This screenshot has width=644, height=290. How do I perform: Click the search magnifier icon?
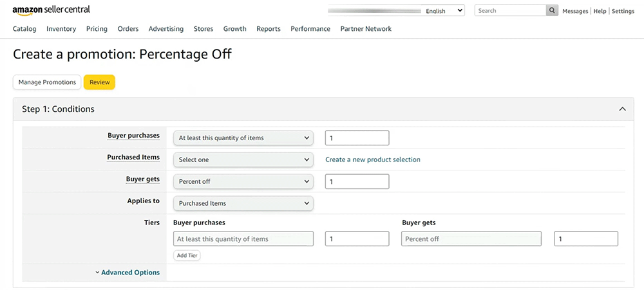tap(552, 11)
